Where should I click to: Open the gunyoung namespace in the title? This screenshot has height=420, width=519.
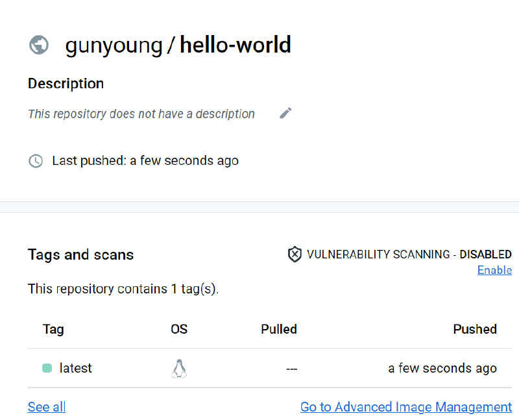point(114,45)
